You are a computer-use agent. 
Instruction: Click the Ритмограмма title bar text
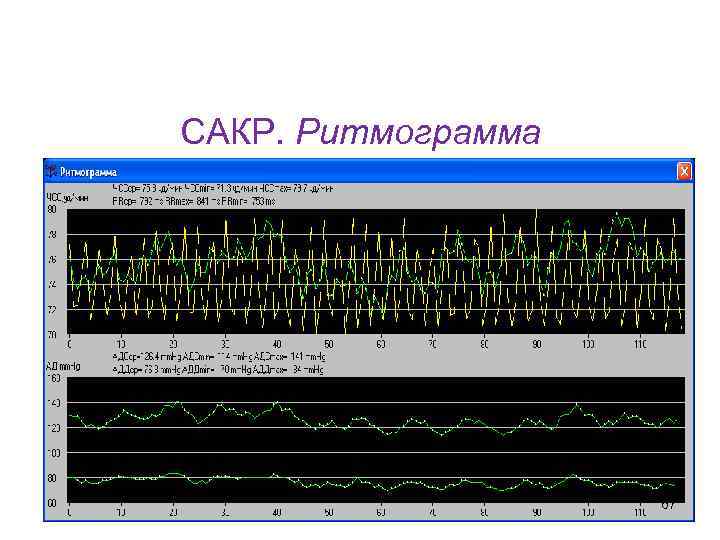[x=88, y=172]
